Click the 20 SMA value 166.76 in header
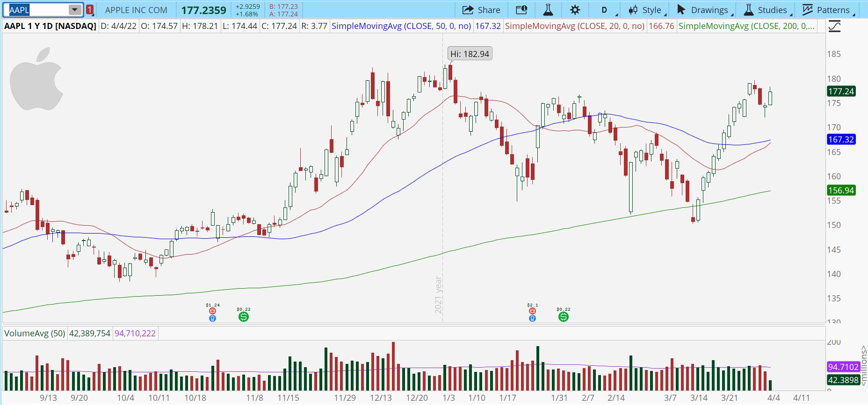The width and height of the screenshot is (868, 405). click(661, 26)
